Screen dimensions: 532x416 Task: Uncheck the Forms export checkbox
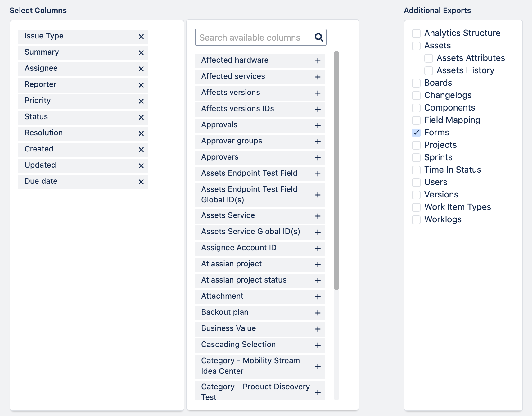416,133
